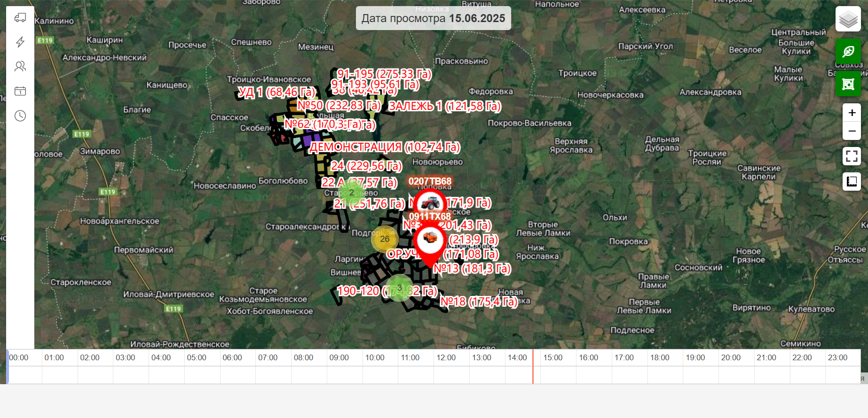Click the clock history icon

(x=20, y=116)
